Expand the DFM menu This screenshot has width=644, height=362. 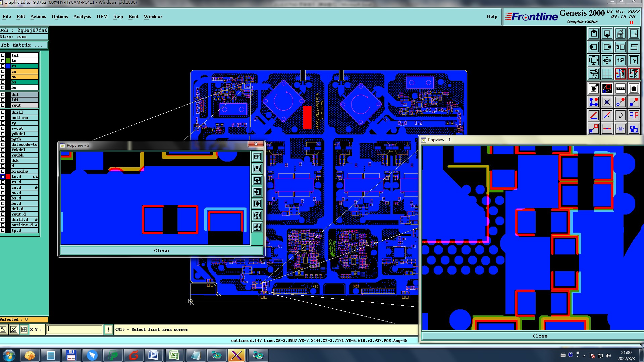pyautogui.click(x=102, y=16)
